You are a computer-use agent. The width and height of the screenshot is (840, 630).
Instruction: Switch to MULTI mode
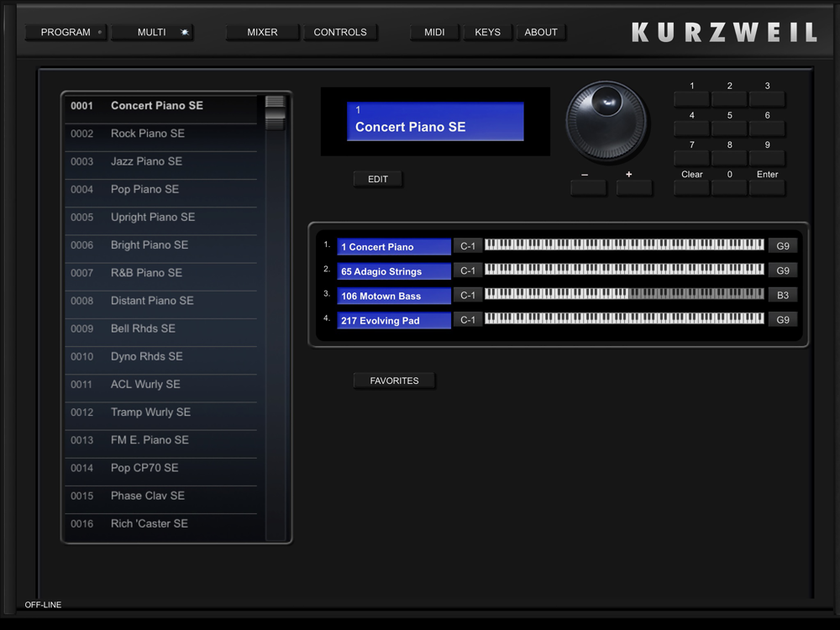[x=152, y=32]
